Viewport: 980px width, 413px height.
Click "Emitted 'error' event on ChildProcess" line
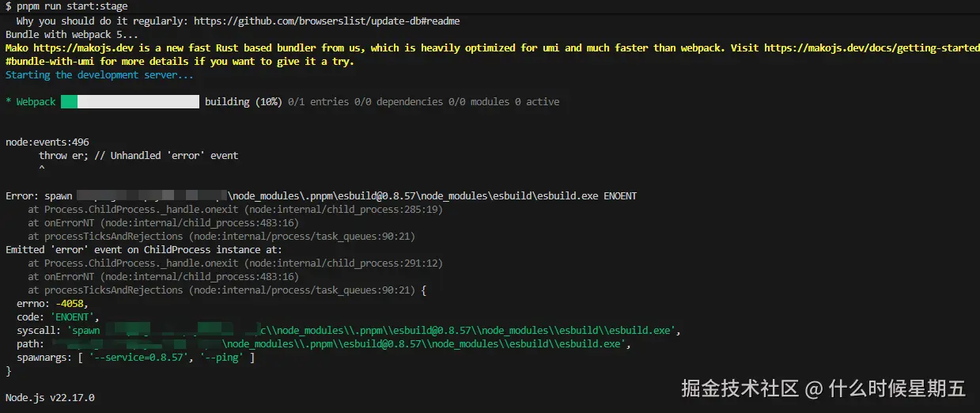tap(138, 250)
